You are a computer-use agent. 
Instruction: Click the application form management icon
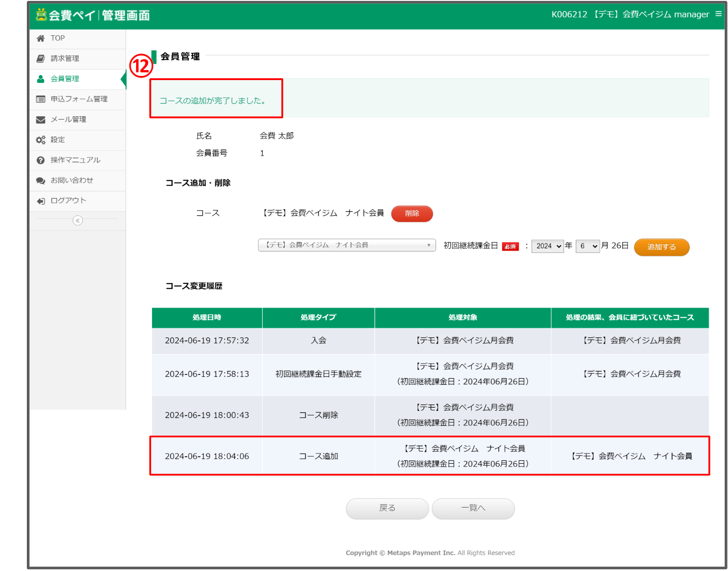tap(41, 99)
